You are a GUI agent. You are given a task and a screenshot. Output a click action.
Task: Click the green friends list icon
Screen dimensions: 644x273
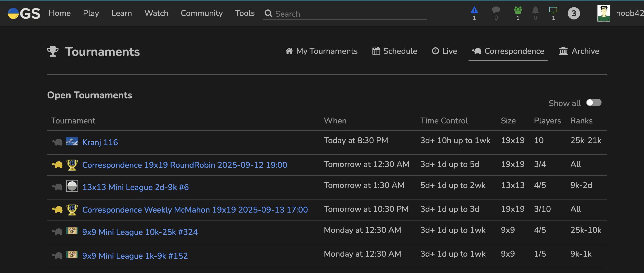[x=518, y=10]
